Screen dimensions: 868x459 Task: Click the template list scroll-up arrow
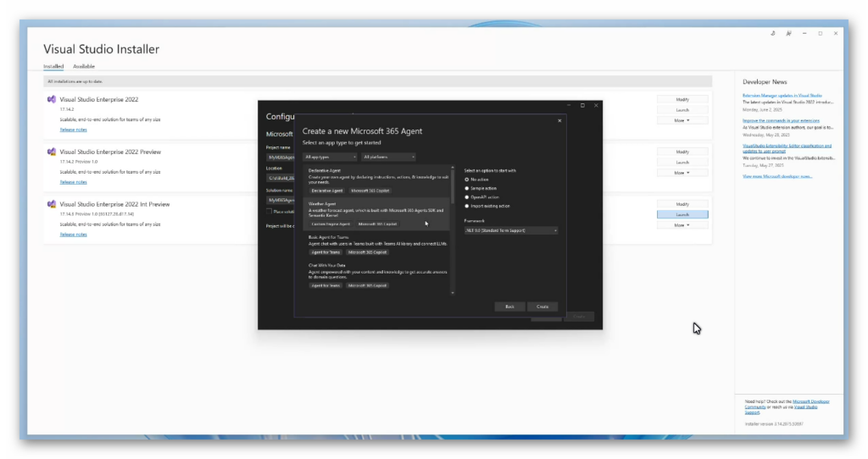coord(453,168)
